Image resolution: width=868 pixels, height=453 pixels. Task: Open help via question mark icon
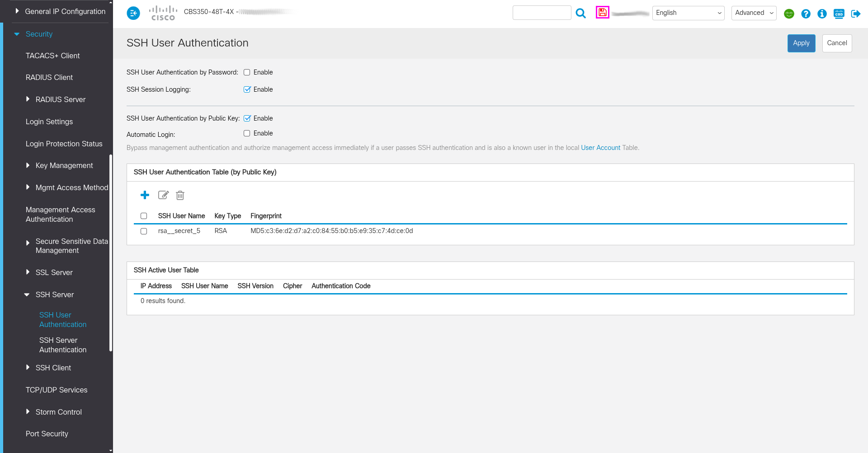806,14
